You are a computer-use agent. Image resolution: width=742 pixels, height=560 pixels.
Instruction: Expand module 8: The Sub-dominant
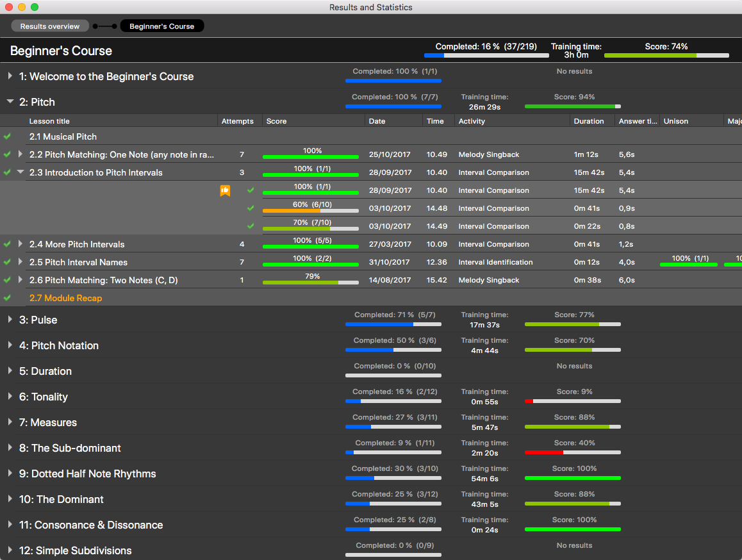click(10, 447)
